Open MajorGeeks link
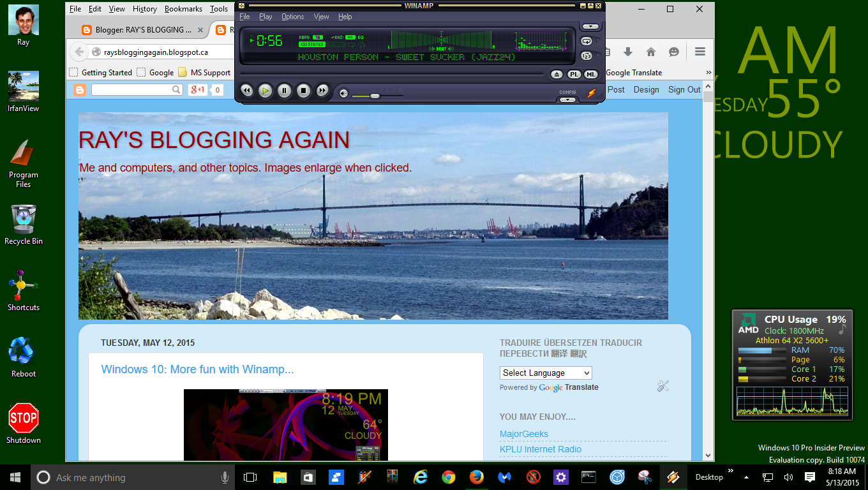Image resolution: width=868 pixels, height=490 pixels. [x=524, y=434]
